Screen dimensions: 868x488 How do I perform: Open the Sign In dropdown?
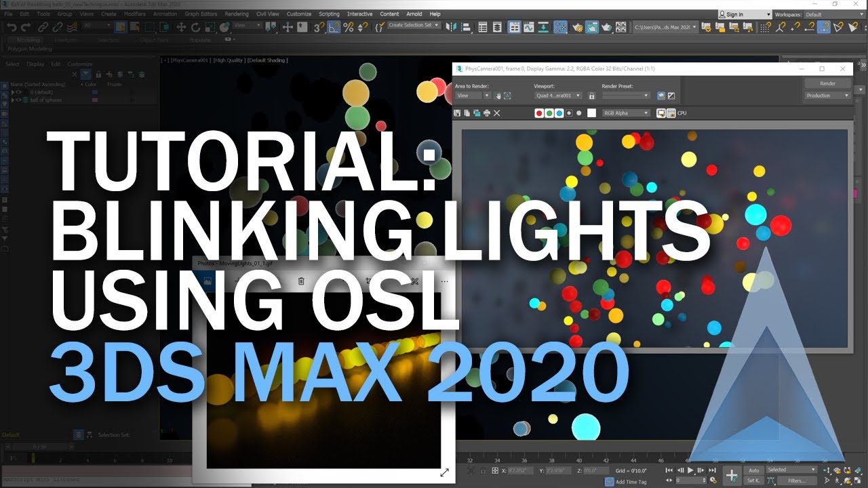745,14
